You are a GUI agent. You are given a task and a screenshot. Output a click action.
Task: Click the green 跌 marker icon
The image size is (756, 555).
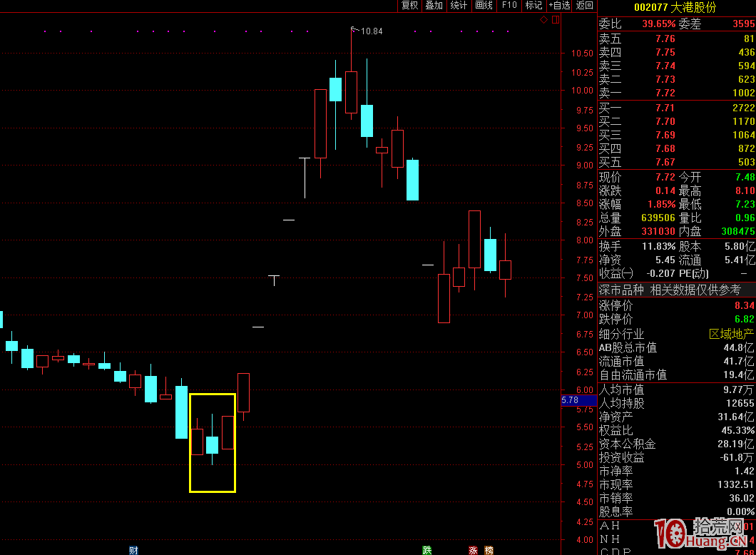coord(426,550)
